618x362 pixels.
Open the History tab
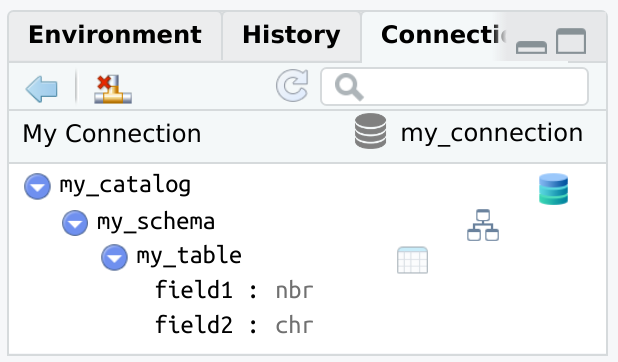[291, 36]
